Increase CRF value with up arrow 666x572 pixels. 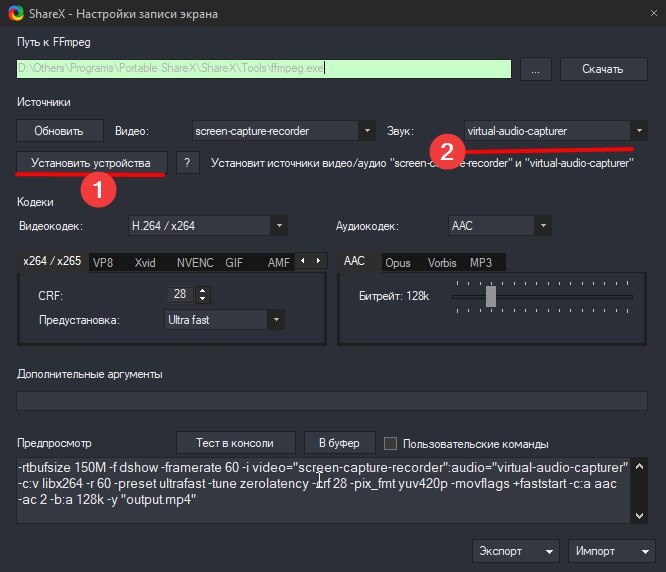click(x=203, y=290)
